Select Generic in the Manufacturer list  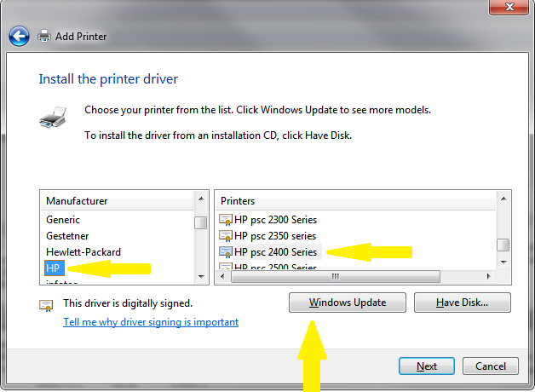(x=63, y=220)
